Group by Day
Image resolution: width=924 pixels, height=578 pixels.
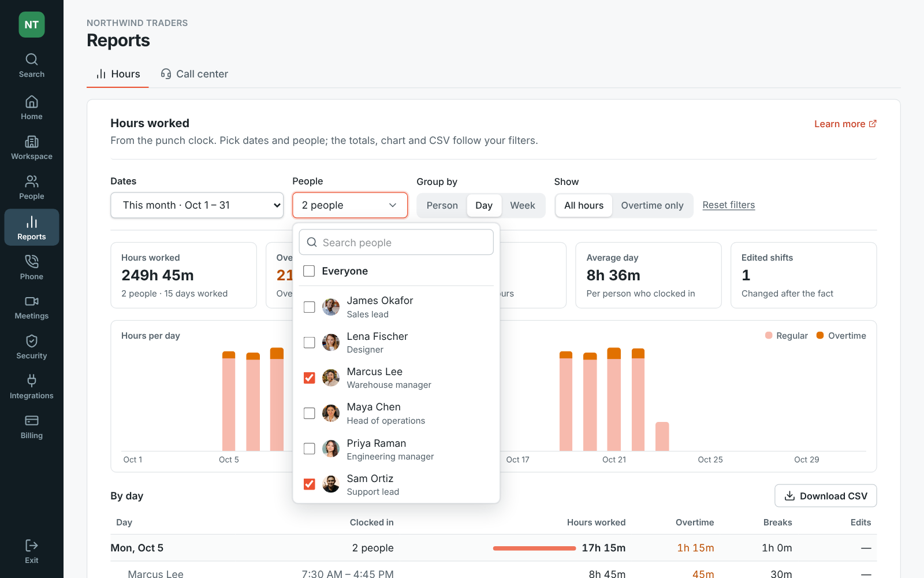[x=484, y=205]
